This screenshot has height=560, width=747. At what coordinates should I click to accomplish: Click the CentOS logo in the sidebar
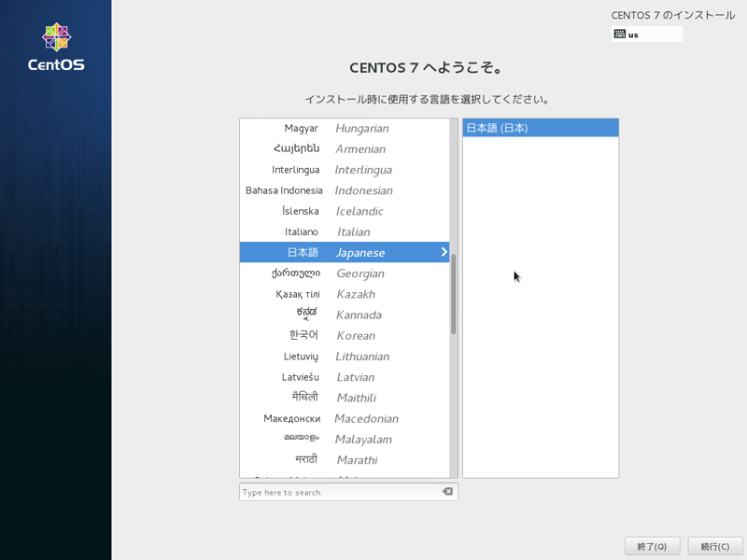tap(56, 47)
